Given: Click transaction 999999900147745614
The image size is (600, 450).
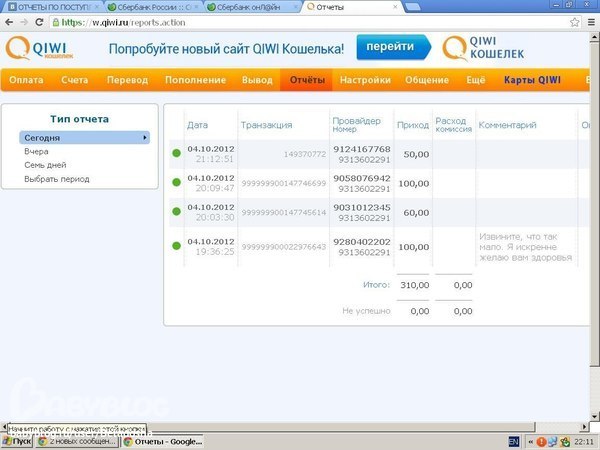Looking at the screenshot, I should click(x=284, y=212).
